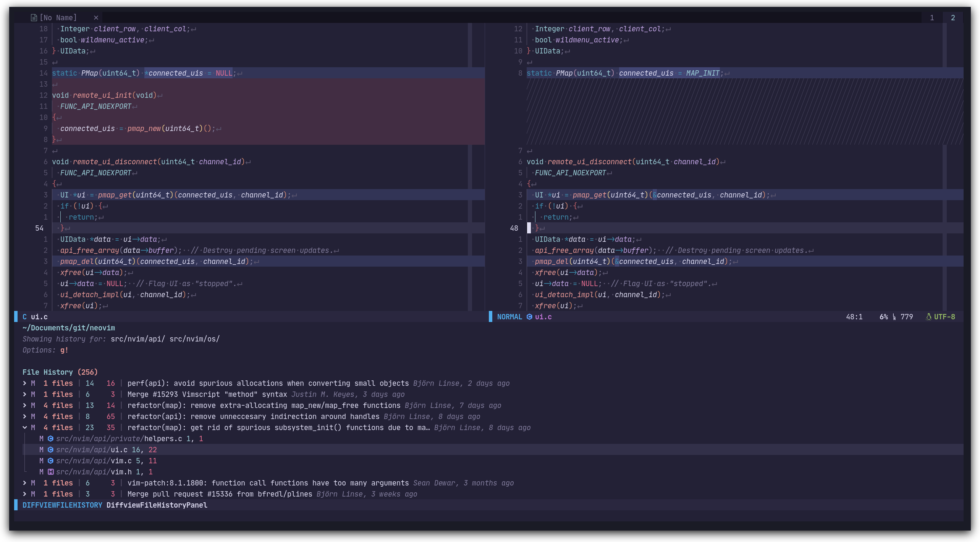Click the C icon in right ui.c statusline
Viewport: 980px width, 542px height.
(x=529, y=317)
